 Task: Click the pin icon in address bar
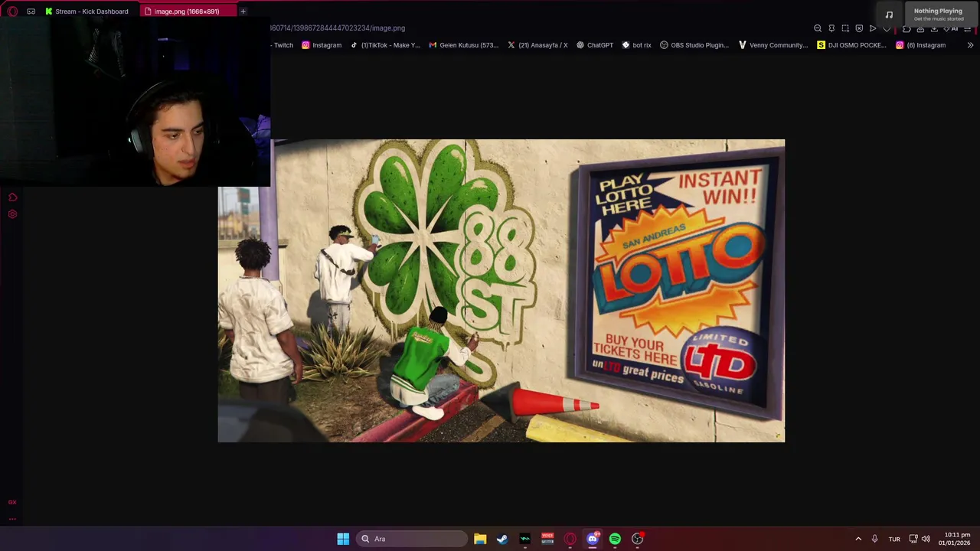pyautogui.click(x=831, y=28)
